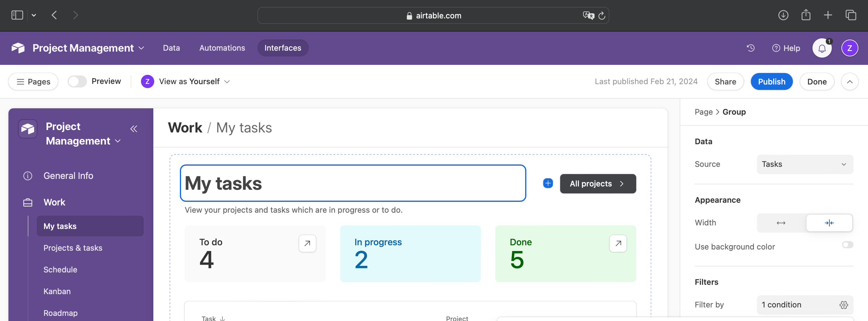This screenshot has width=868, height=321.
Task: Click the Share button
Action: pyautogui.click(x=725, y=81)
